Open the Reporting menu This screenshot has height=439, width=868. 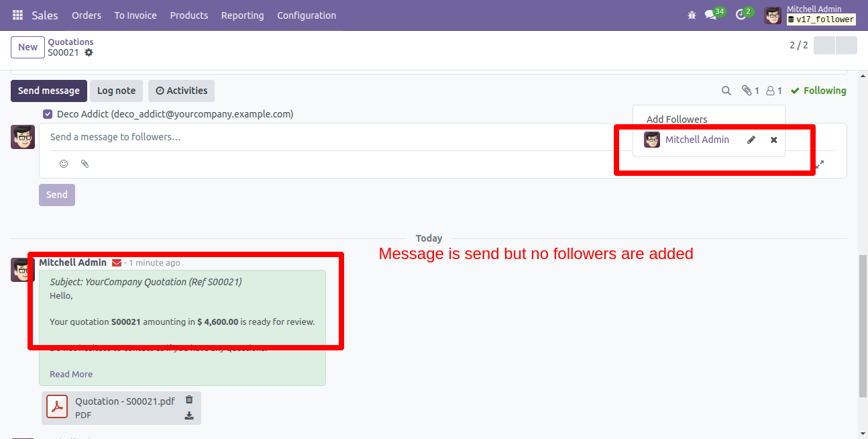tap(242, 15)
